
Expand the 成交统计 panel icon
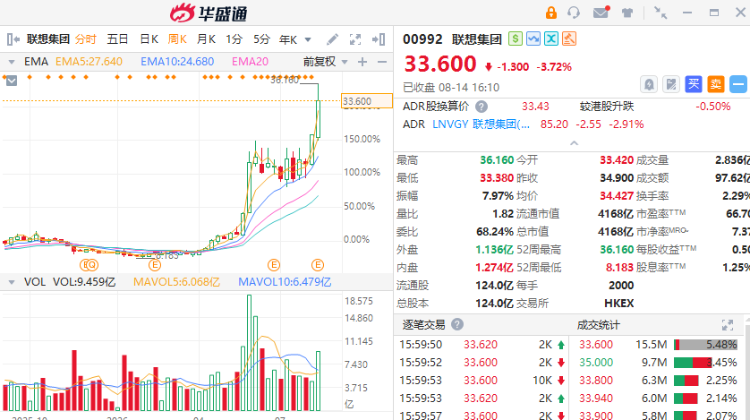(728, 325)
